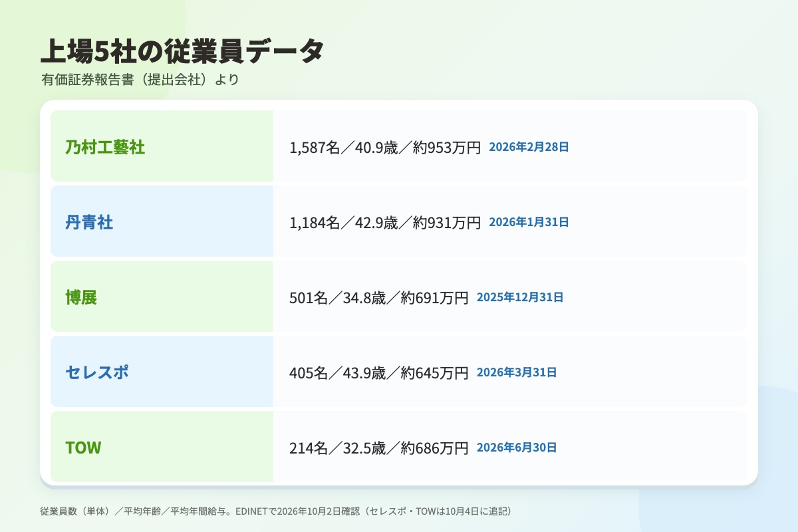Click the date 2026年1月31日
The image size is (798, 532).
529,223
